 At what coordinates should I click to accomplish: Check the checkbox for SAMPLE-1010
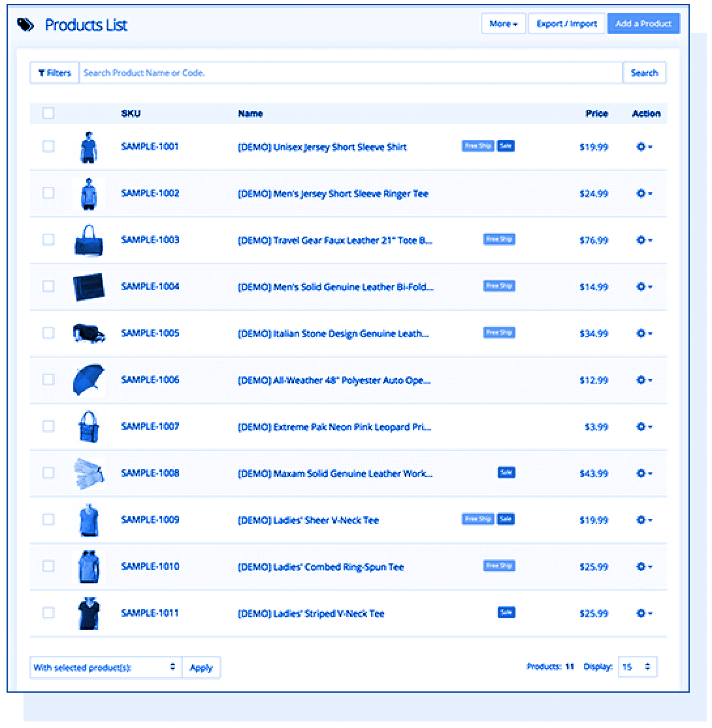point(48,567)
